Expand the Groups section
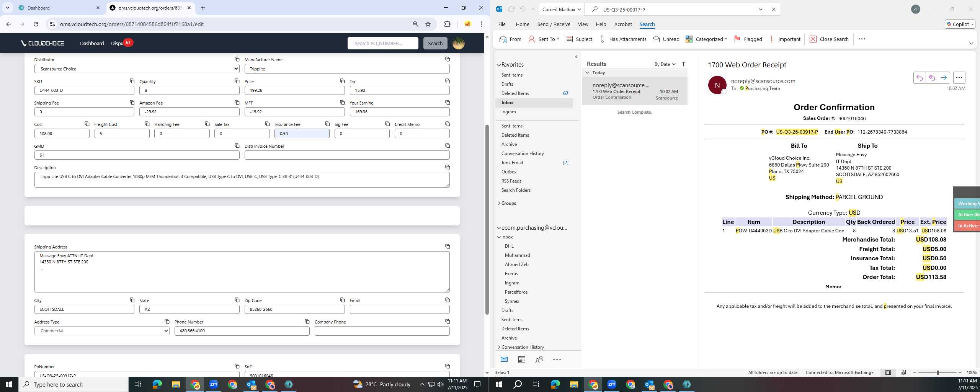Screen dimensions: 980x392 499,203
